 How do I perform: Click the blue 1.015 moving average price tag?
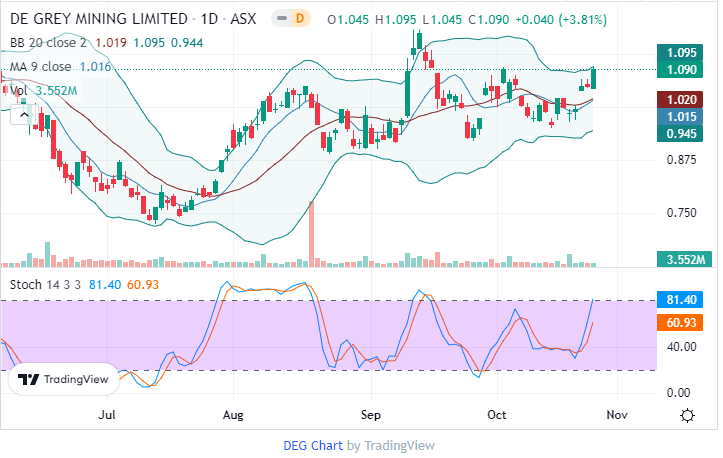coord(682,117)
